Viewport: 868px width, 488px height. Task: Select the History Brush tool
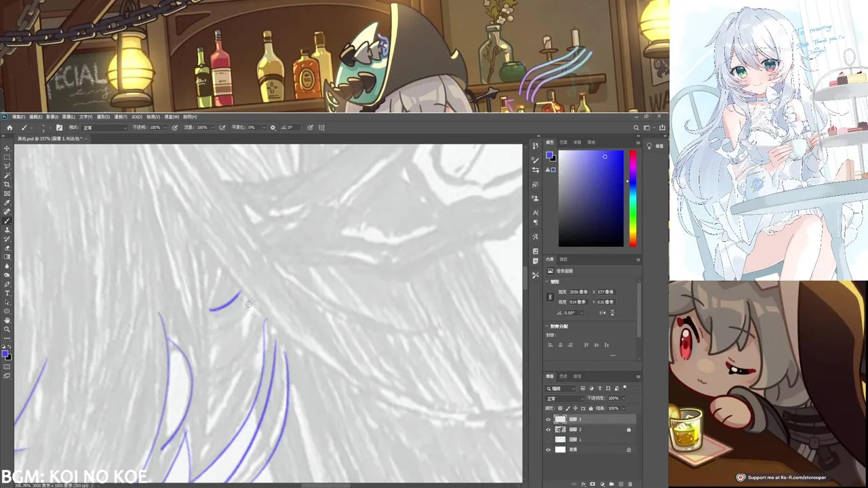[7, 239]
